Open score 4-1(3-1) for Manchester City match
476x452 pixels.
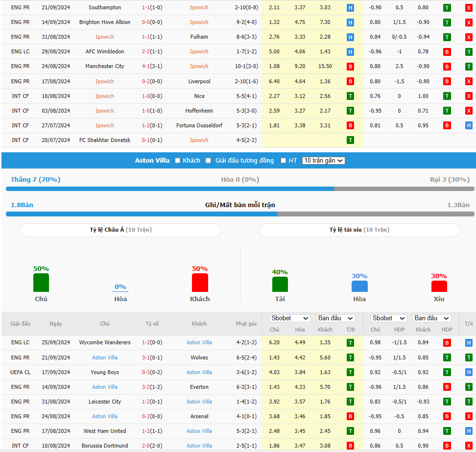[x=152, y=66]
